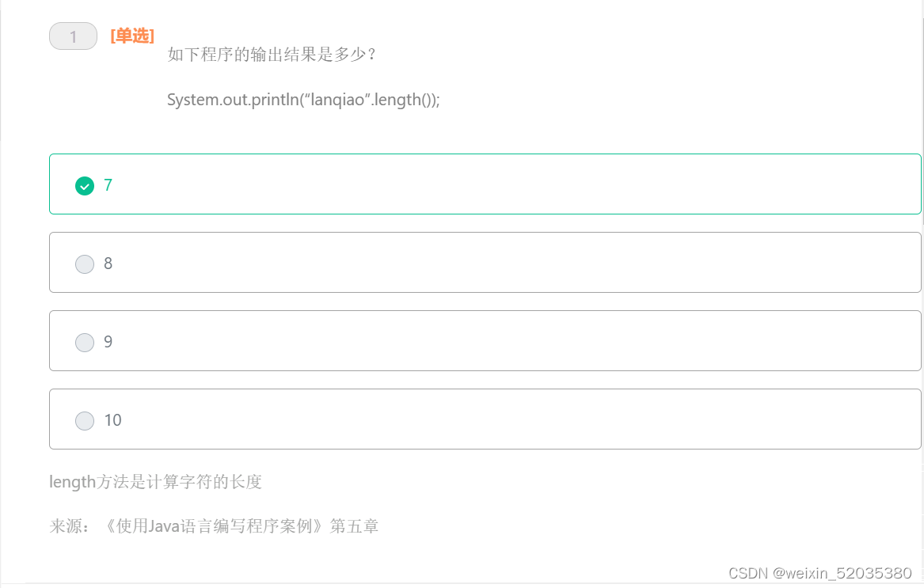This screenshot has width=924, height=588.
Task: Click the empty circle icon beside option 10
Action: (x=85, y=420)
